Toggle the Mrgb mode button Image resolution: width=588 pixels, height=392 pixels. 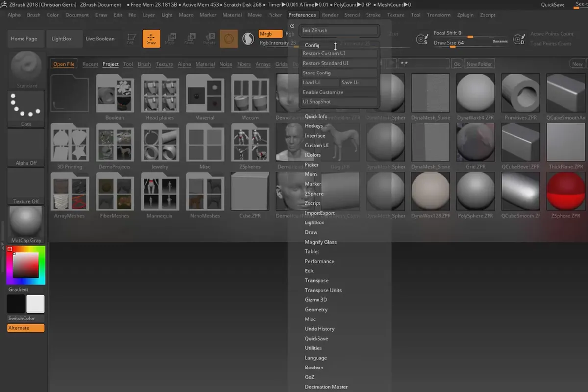[x=270, y=34]
